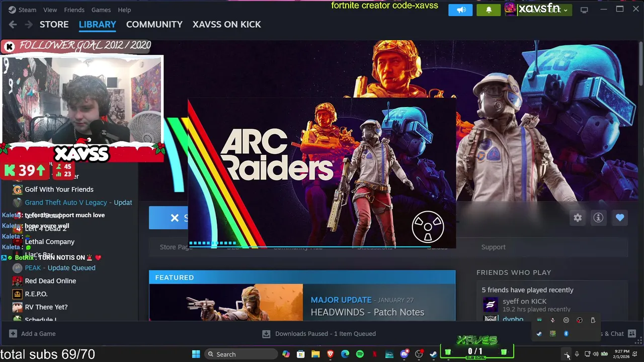Open the Friends & Chat icon
This screenshot has width=644, height=362.
click(632, 334)
